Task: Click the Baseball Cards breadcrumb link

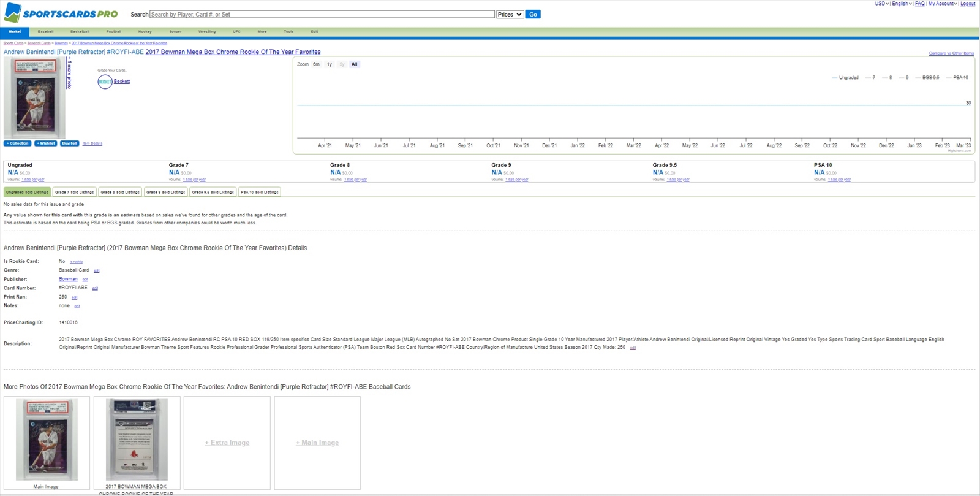Action: point(39,43)
